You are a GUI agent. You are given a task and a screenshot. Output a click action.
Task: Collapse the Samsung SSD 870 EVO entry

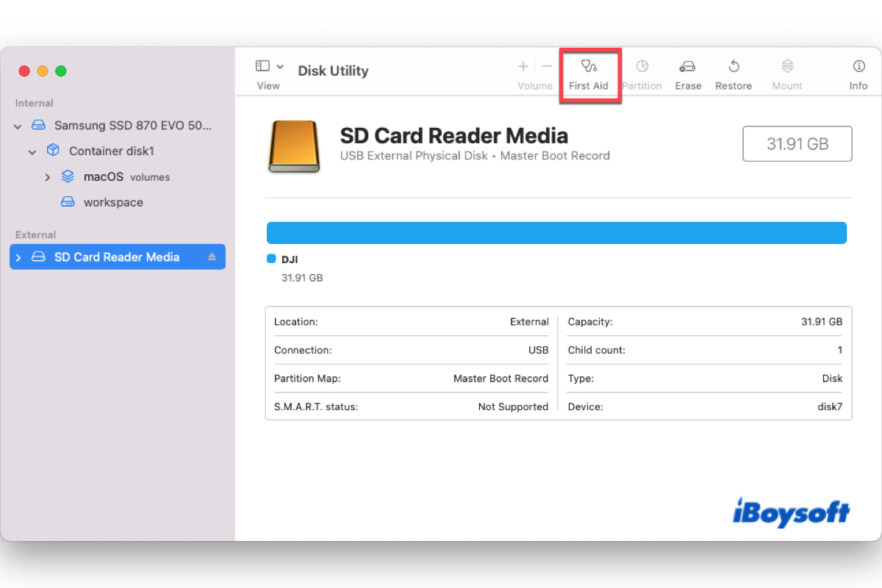click(x=17, y=126)
